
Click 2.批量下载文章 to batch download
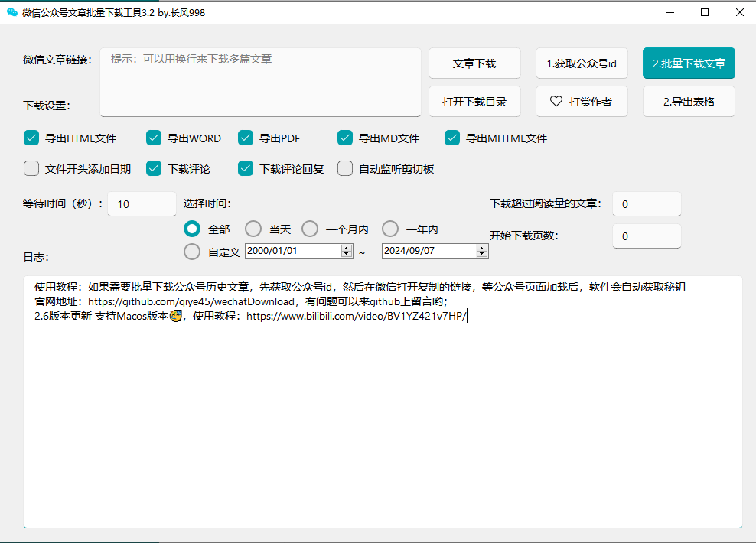point(688,63)
